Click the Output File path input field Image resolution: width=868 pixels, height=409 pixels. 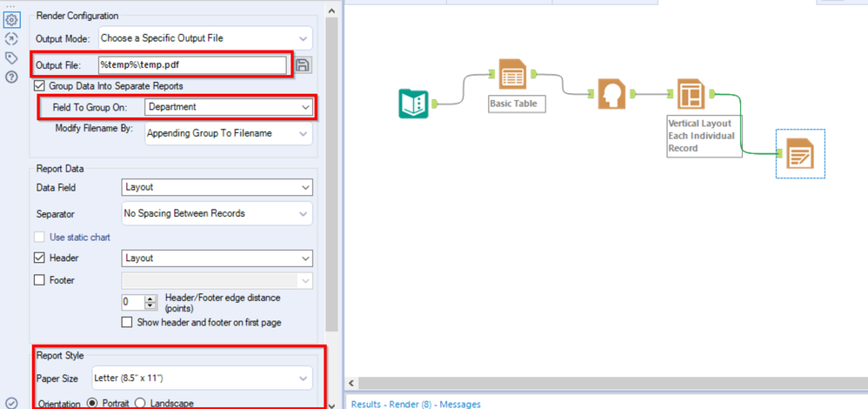192,65
